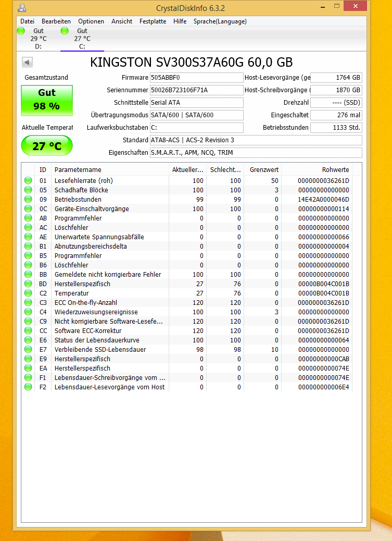Click status icon for Lebensdauer-Lesevorgänge vom Host
Image resolution: width=392 pixels, height=541 pixels.
pyautogui.click(x=28, y=387)
